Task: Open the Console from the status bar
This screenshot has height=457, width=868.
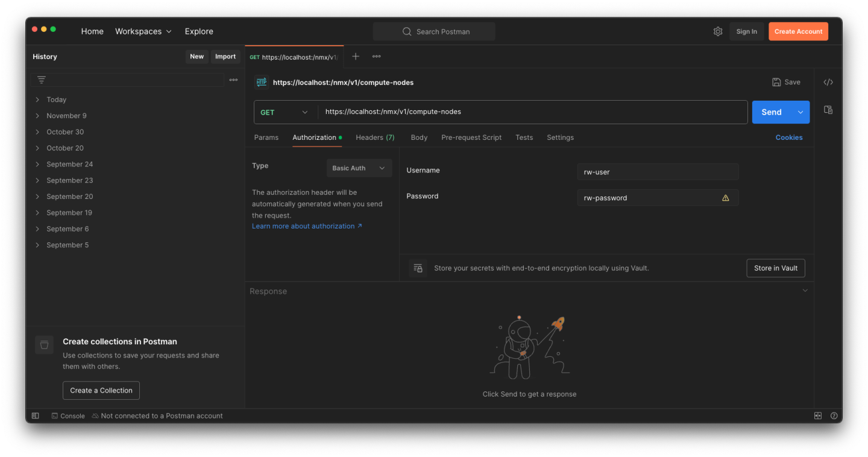Action: 68,415
